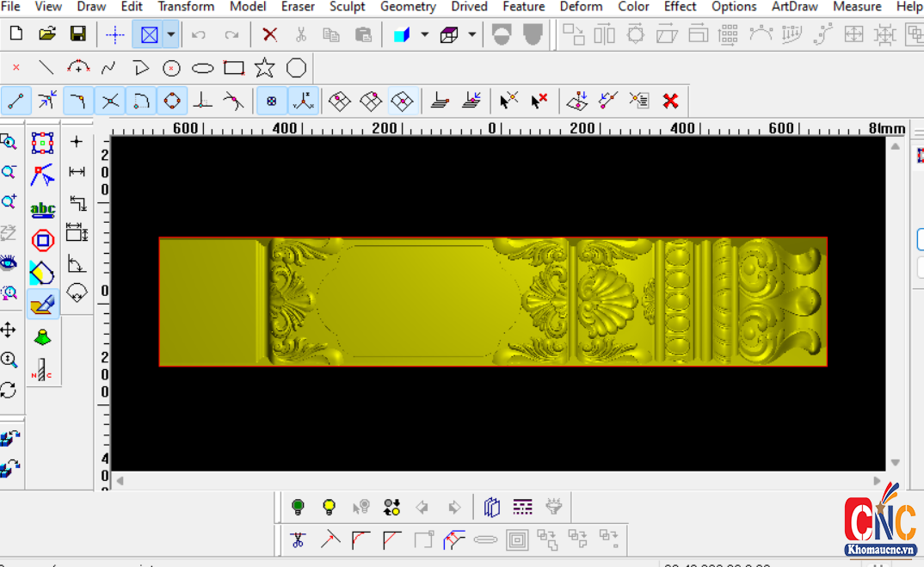Select the Ellipse drawing tool
Image resolution: width=924 pixels, height=567 pixels.
pos(202,67)
